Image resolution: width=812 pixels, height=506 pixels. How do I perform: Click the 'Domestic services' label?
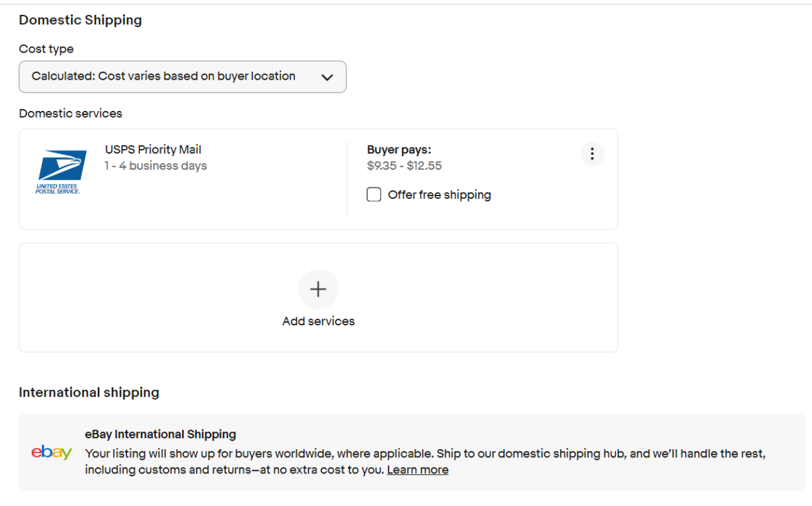coord(70,114)
